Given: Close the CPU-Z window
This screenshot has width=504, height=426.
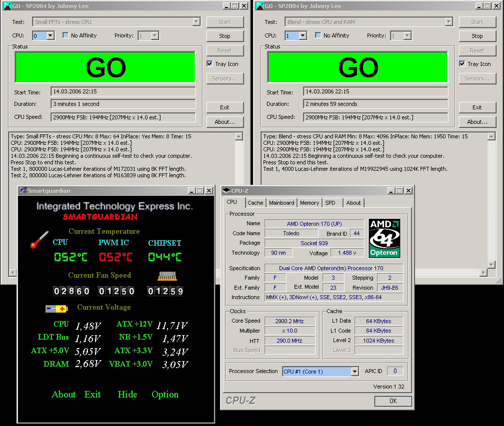Looking at the screenshot, I should 408,191.
